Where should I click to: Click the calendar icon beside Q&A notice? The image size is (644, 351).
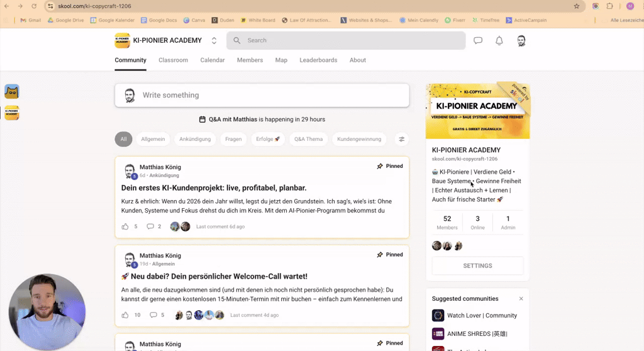[x=202, y=119]
